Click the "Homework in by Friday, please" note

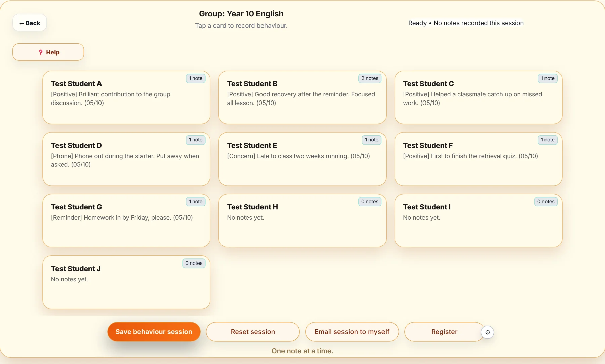[x=122, y=218]
